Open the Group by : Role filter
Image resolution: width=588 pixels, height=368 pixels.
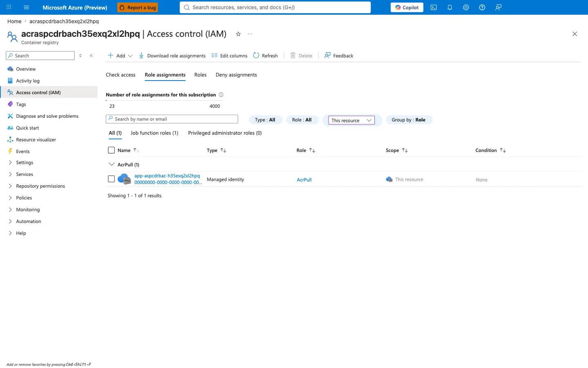(408, 120)
